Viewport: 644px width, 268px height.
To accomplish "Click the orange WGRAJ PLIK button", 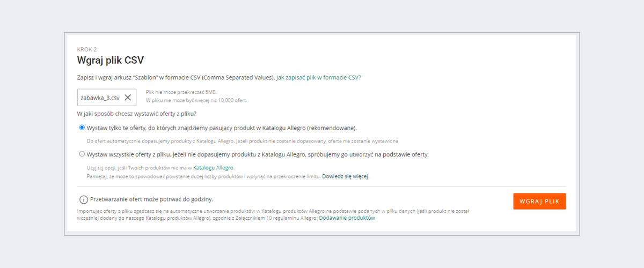I will tap(539, 202).
